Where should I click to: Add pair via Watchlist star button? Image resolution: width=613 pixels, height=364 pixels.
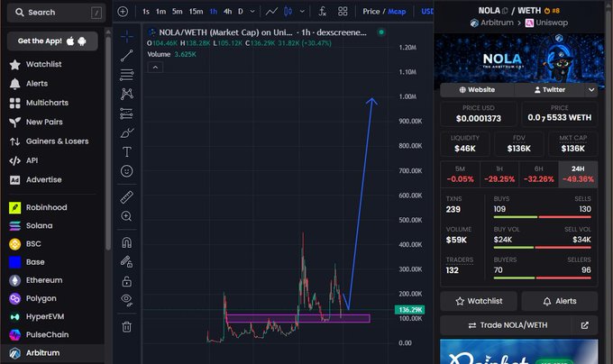tap(479, 301)
